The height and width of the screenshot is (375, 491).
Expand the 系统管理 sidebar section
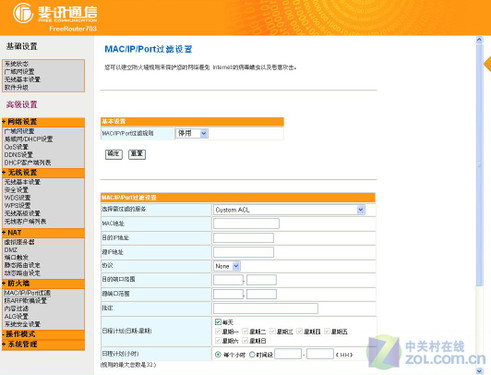click(43, 344)
